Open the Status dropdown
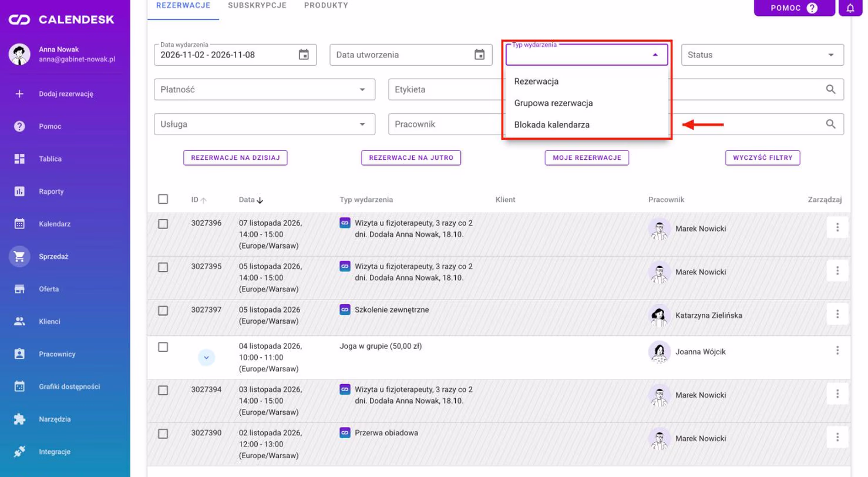The width and height of the screenshot is (868, 477). point(762,55)
